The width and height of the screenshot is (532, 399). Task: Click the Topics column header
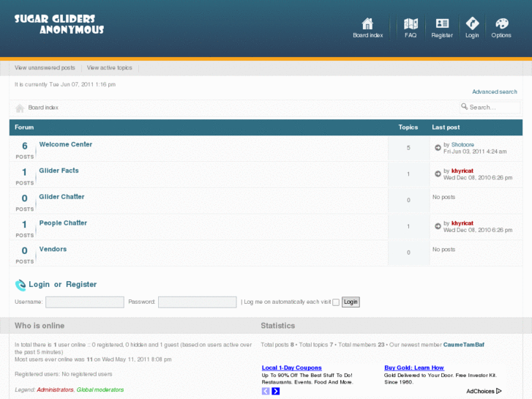(408, 127)
